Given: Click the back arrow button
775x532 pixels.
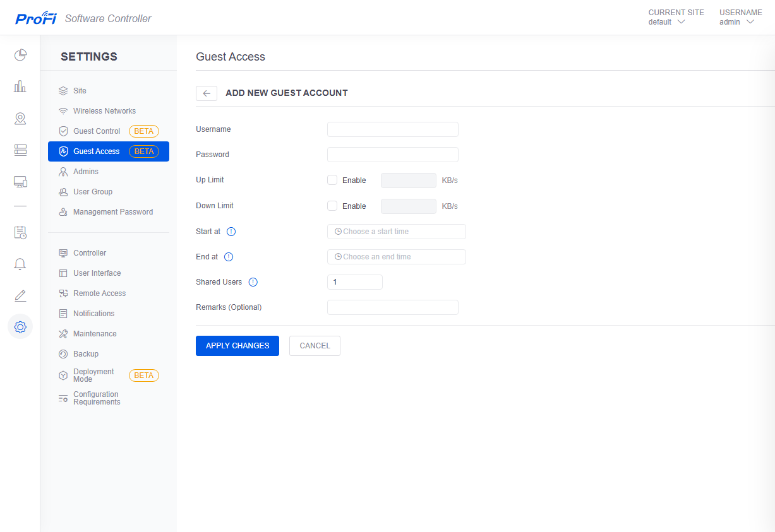Looking at the screenshot, I should coord(207,93).
